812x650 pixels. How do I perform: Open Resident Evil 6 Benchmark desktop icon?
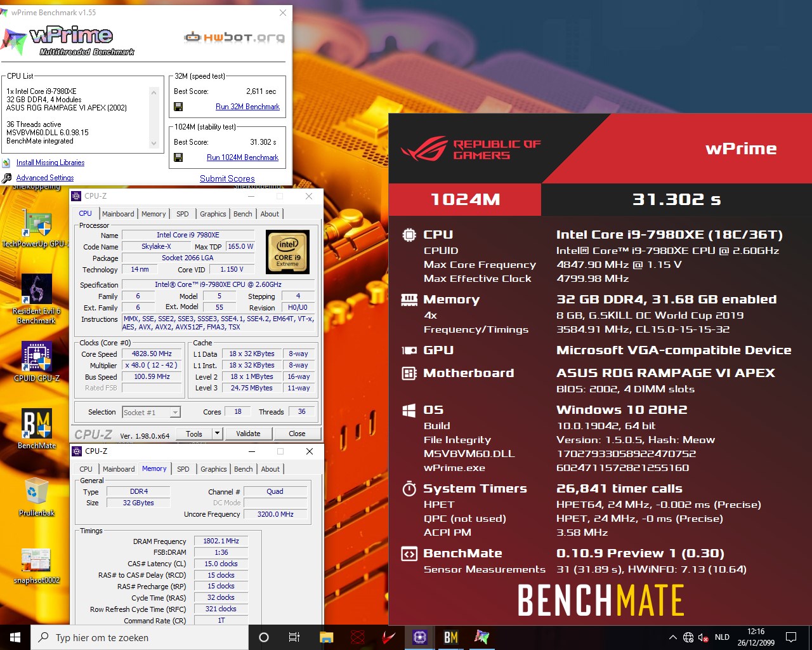37,289
